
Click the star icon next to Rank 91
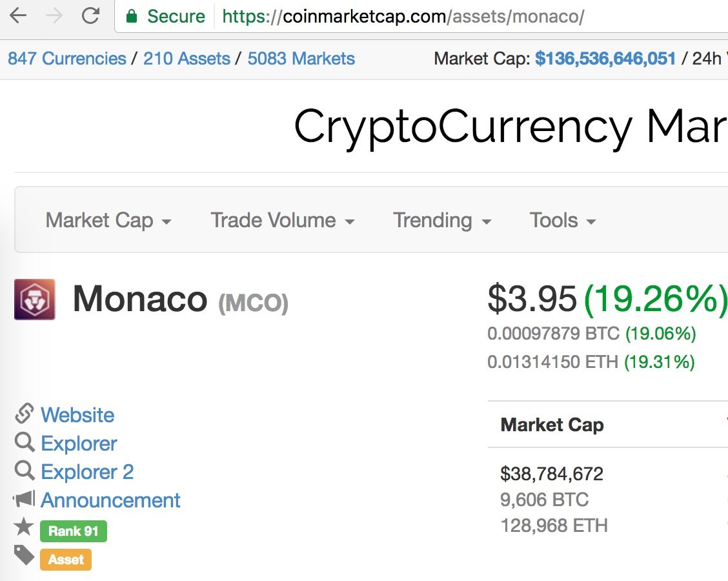(x=24, y=527)
